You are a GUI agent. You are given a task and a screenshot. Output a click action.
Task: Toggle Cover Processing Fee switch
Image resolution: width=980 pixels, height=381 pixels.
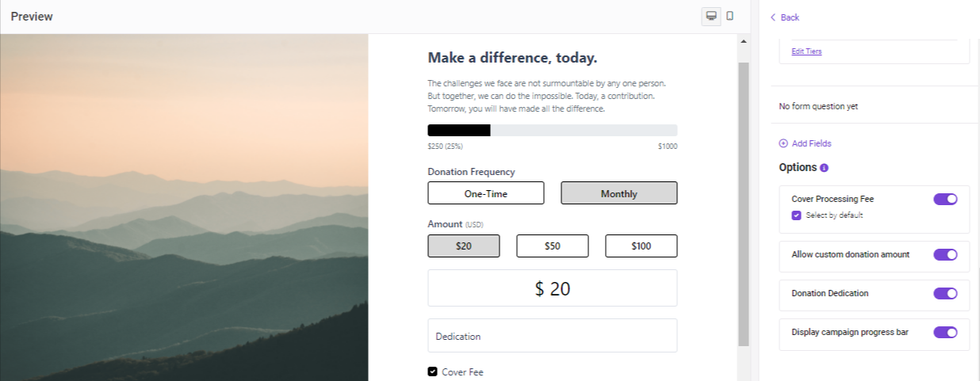coord(946,199)
